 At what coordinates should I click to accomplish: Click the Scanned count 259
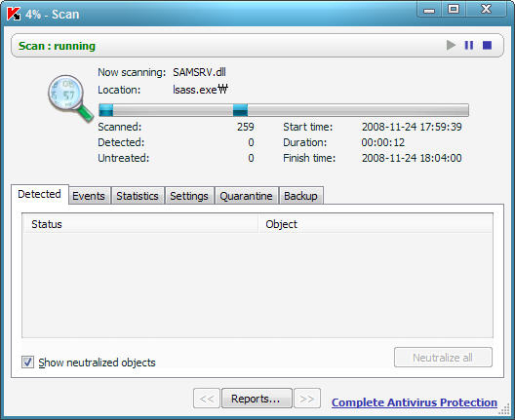(x=246, y=127)
